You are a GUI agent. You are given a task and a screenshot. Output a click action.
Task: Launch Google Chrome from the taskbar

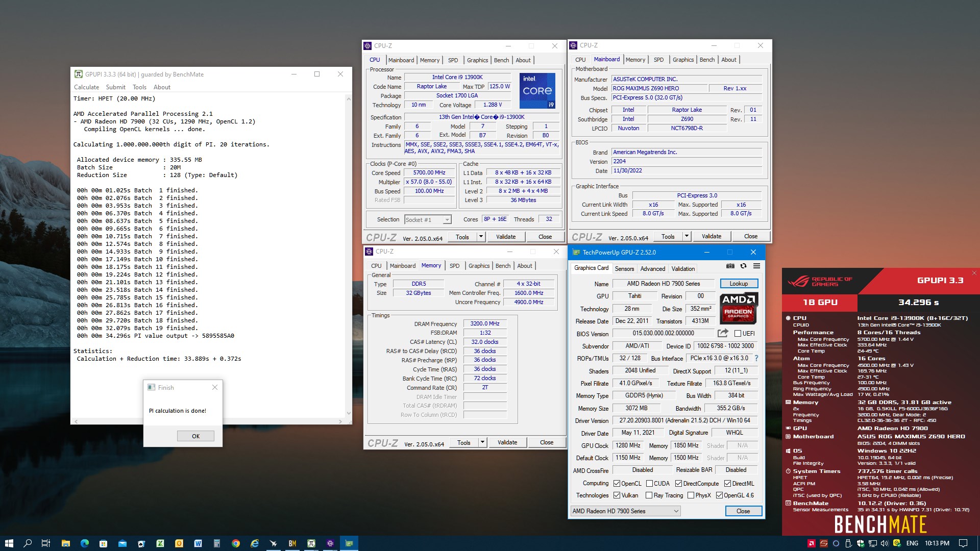click(235, 543)
